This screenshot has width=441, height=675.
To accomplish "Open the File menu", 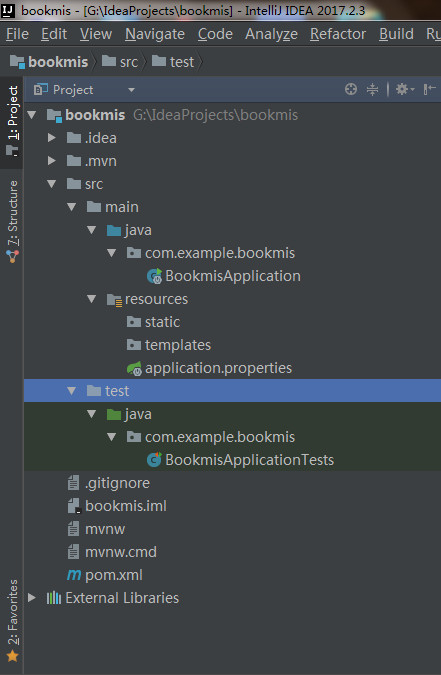I will coord(17,34).
